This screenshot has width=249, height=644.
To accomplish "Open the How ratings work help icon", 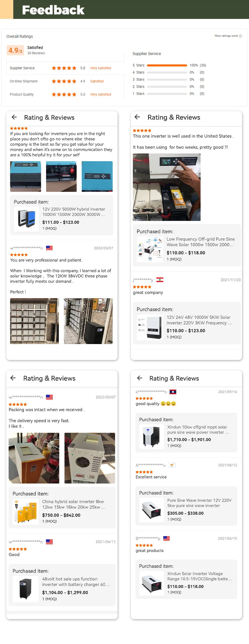I will point(240,36).
